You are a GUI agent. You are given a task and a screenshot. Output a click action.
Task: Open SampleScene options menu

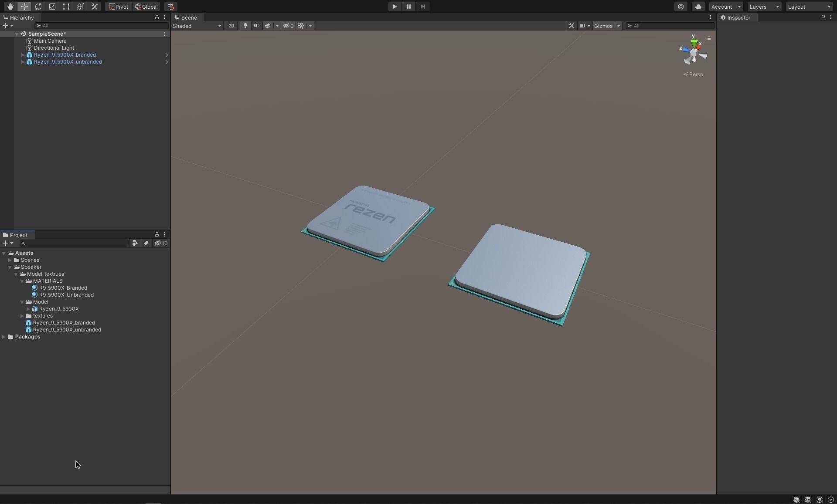point(165,34)
